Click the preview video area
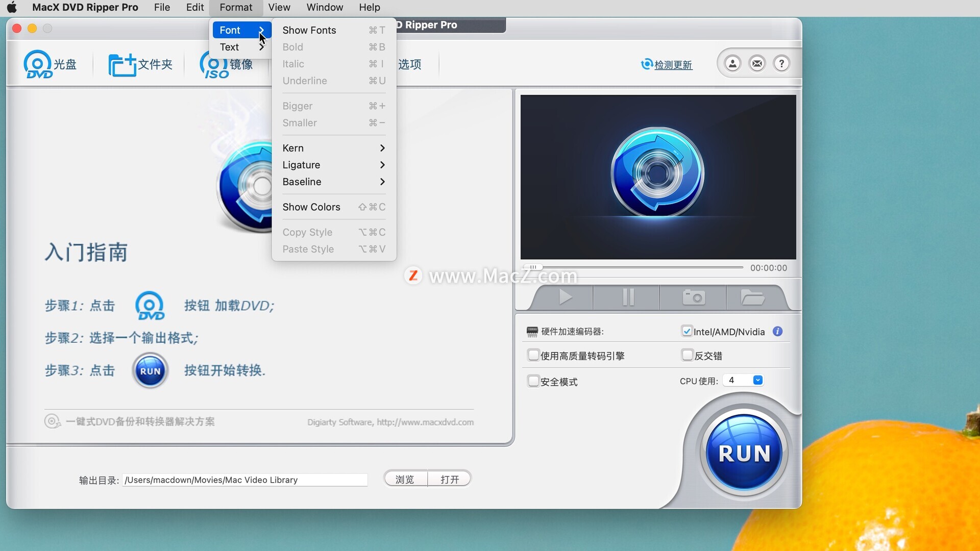The image size is (980, 551). pos(658,177)
